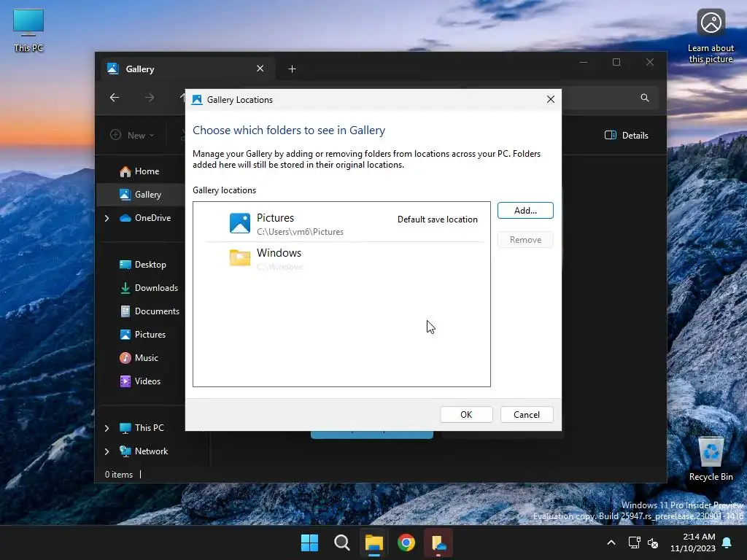Open Recycle Bin desktop icon
Image resolution: width=747 pixels, height=560 pixels.
[711, 458]
